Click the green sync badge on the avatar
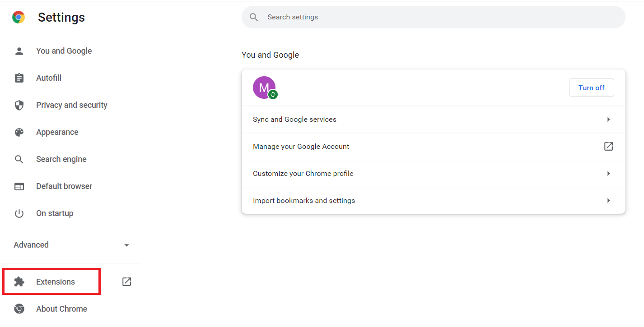644x327 pixels. (x=273, y=94)
